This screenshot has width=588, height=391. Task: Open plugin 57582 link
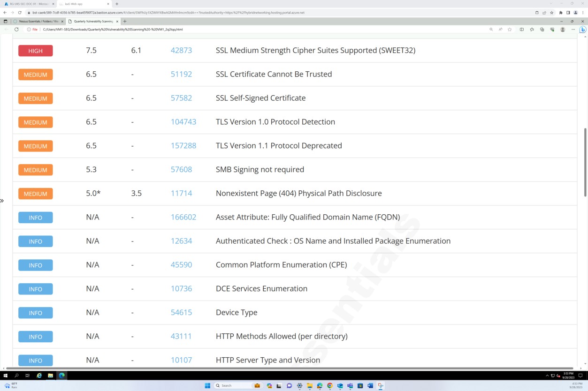pos(181,98)
